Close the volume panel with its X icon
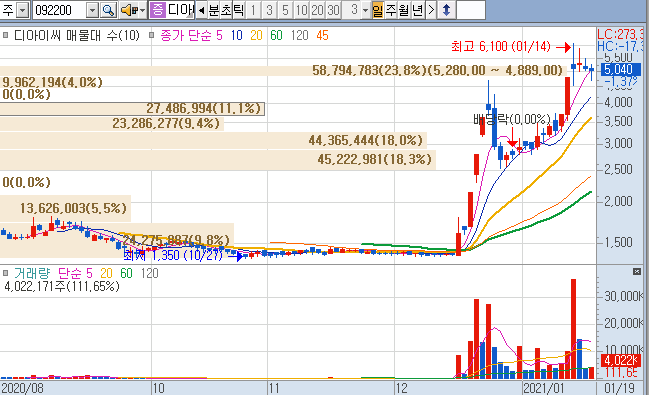Viewport: 649px width, 395px height. coord(637,272)
